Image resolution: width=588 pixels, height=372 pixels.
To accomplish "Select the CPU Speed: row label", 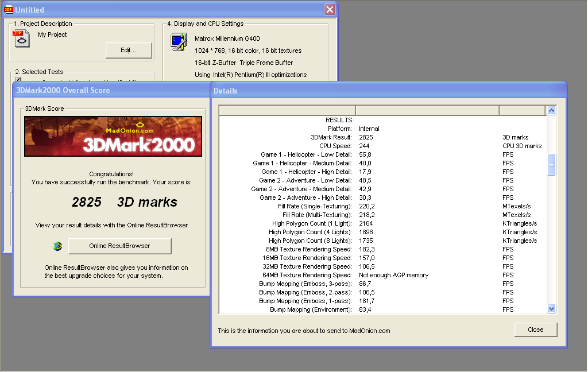I will point(335,146).
